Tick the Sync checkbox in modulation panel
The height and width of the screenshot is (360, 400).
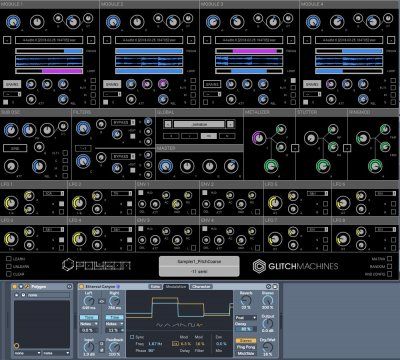tap(132, 337)
